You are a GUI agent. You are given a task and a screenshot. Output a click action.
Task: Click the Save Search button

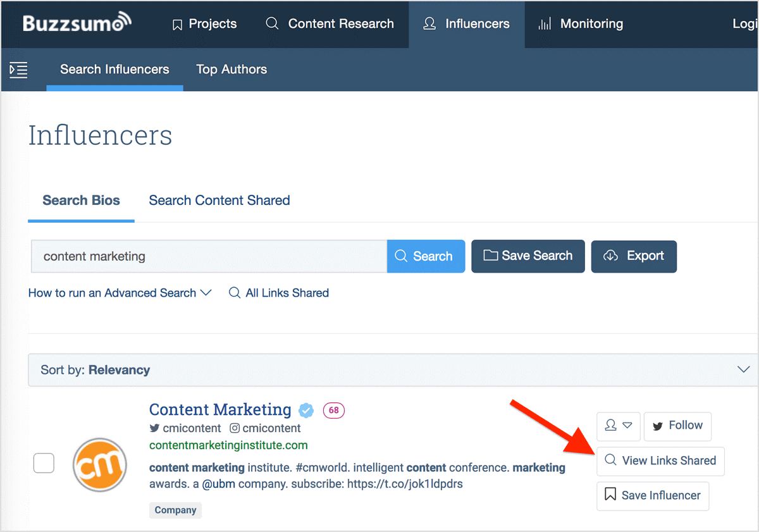[x=528, y=256]
